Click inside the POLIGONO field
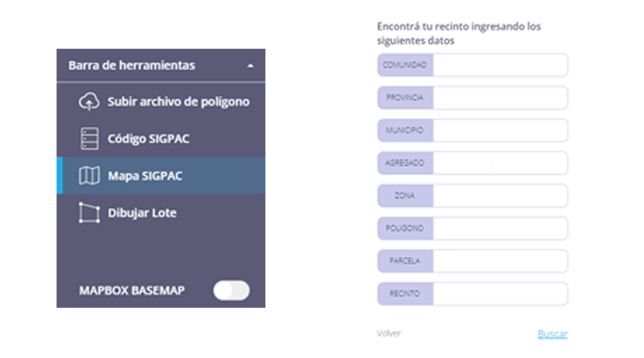644x358 pixels. pyautogui.click(x=500, y=228)
